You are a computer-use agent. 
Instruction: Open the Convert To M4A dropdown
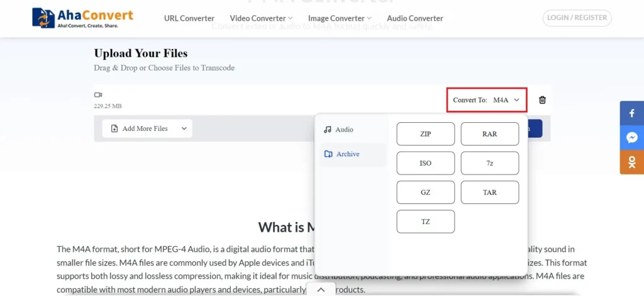pyautogui.click(x=487, y=100)
